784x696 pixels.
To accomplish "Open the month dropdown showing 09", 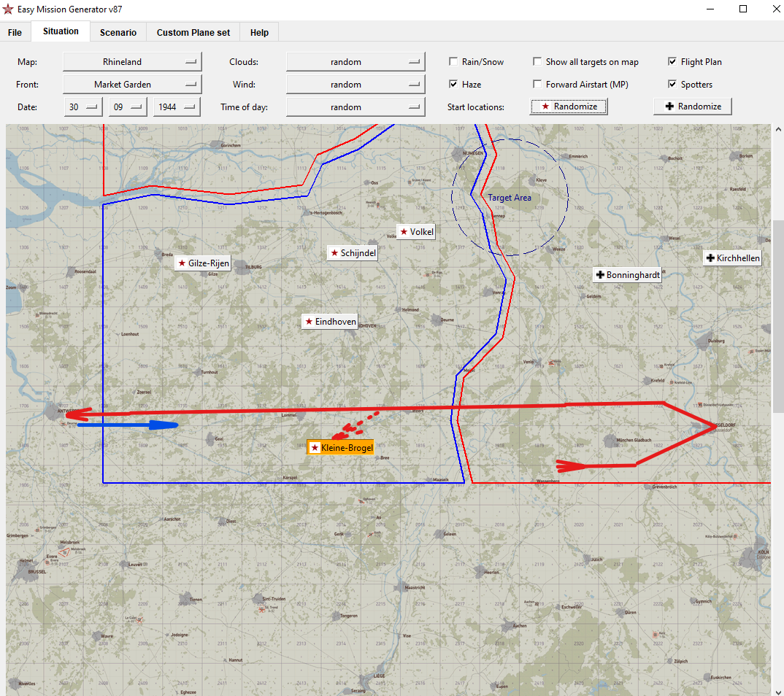I will click(128, 107).
